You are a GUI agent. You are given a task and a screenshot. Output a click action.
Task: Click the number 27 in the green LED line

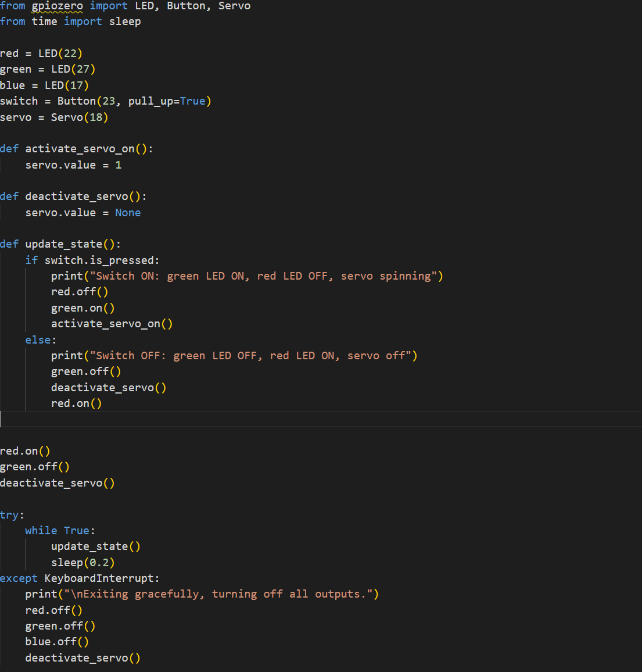[x=83, y=69]
